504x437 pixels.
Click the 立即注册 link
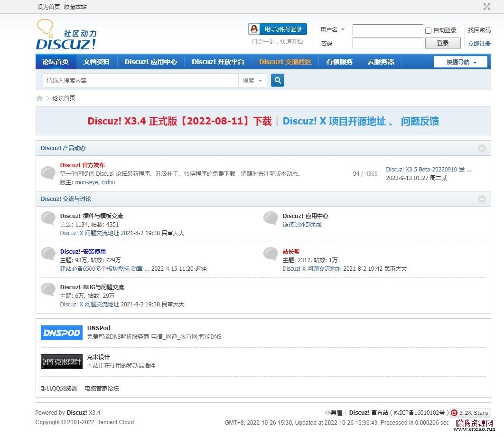[x=479, y=43]
